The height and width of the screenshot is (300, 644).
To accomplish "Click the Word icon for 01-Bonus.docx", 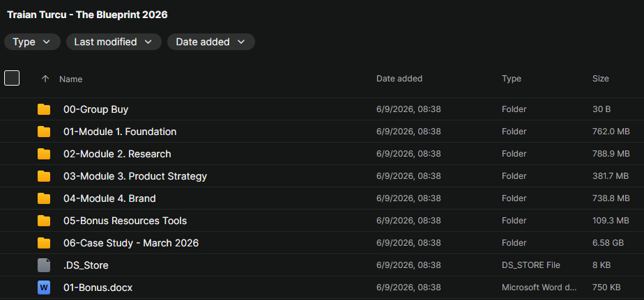I will coord(43,287).
